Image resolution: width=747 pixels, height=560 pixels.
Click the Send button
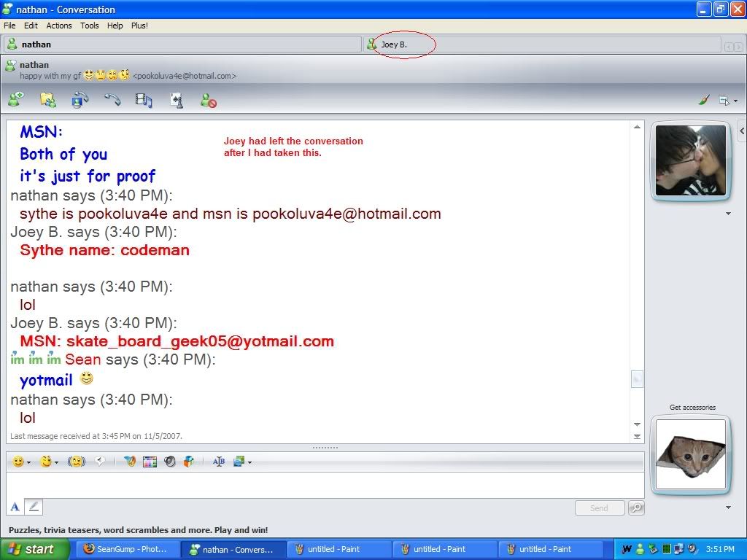tap(600, 508)
